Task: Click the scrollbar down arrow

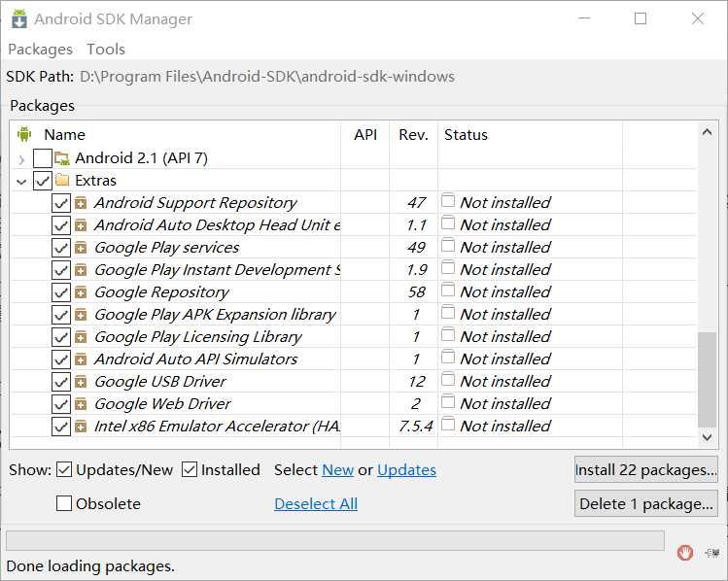Action: (708, 437)
